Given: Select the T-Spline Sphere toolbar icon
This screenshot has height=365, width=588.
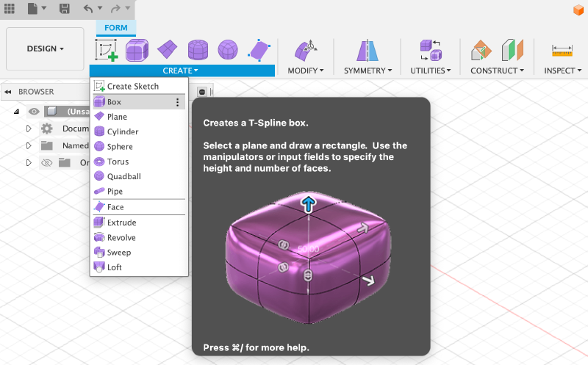Looking at the screenshot, I should point(228,50).
